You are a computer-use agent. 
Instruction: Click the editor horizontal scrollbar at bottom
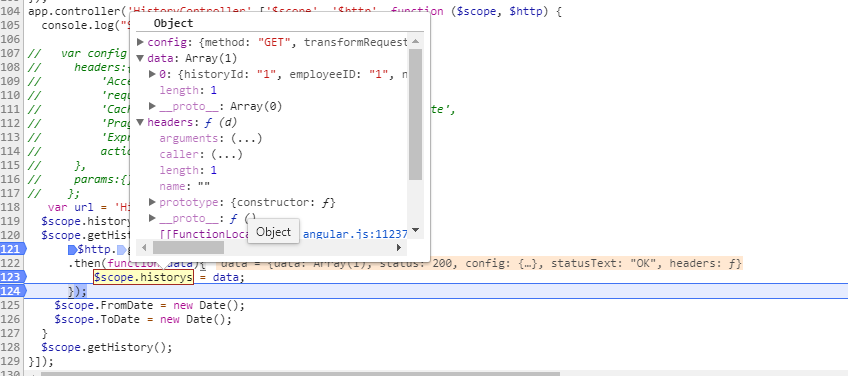(301, 373)
